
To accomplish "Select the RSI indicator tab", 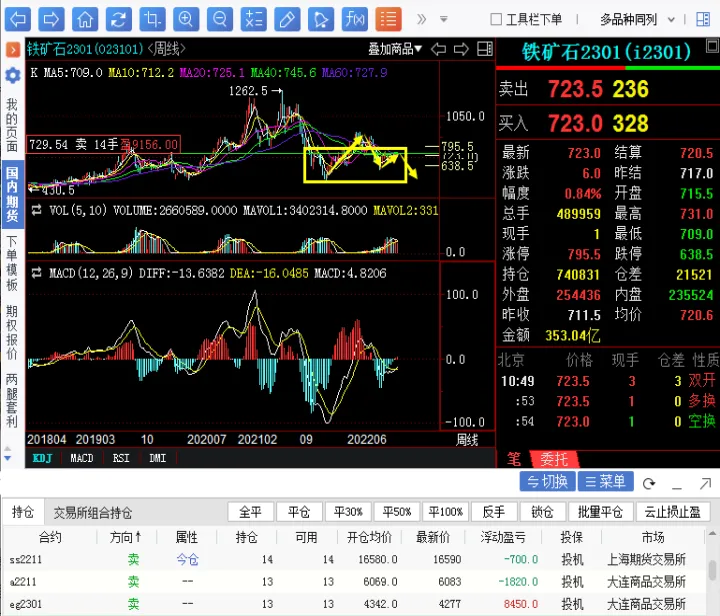I will coord(121,458).
